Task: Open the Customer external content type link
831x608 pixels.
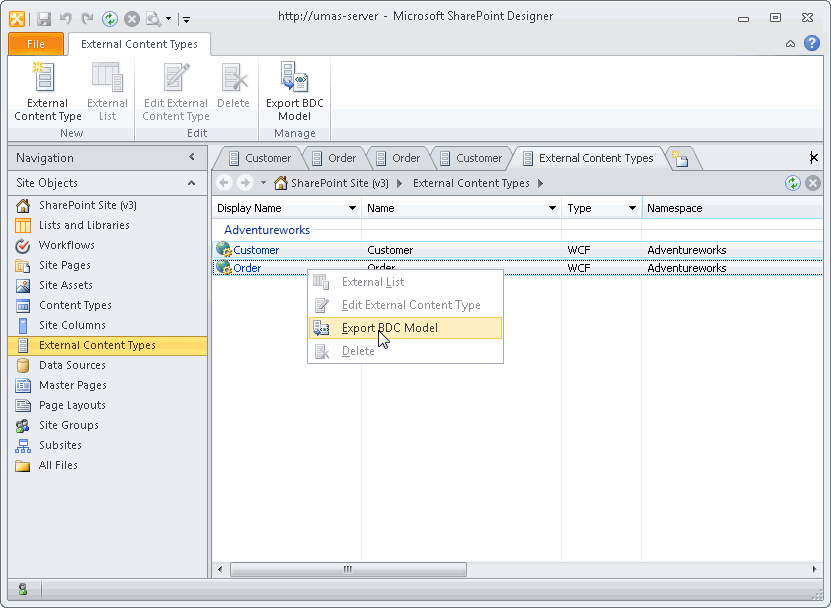Action: [256, 250]
